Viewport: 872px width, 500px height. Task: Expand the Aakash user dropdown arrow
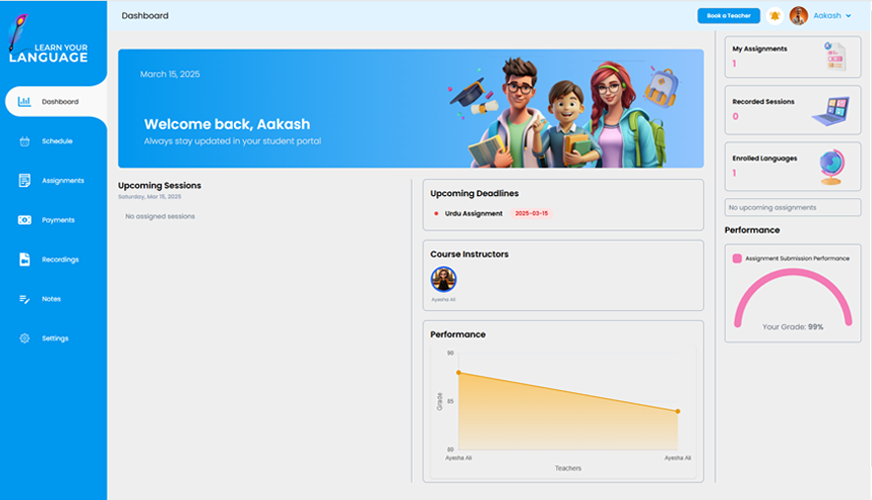[849, 16]
